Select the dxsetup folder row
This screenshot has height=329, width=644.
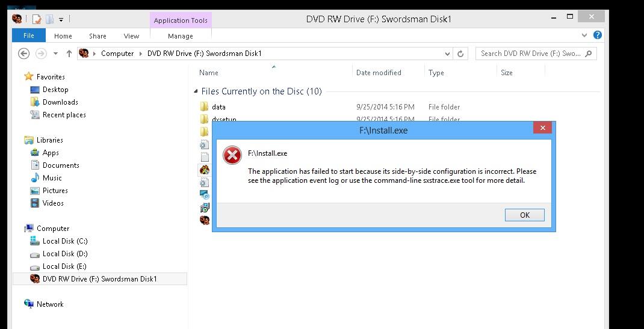coord(224,119)
